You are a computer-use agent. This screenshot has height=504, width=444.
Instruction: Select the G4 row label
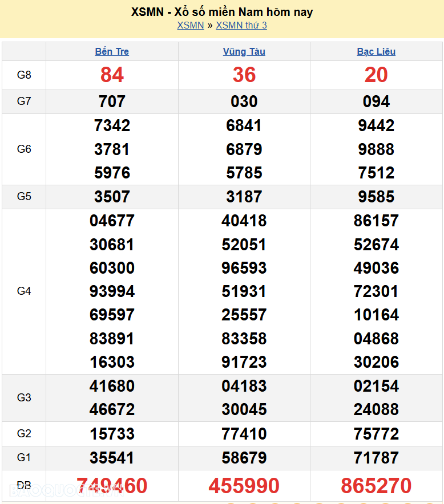(24, 291)
